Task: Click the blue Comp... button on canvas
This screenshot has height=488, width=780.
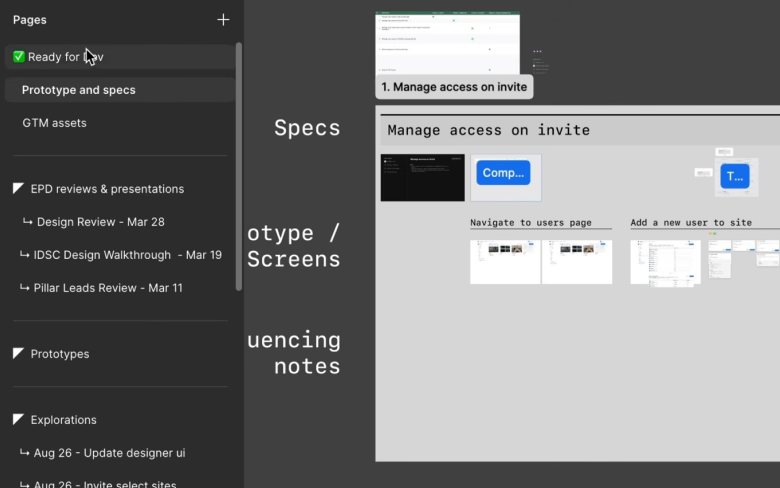Action: 503,173
